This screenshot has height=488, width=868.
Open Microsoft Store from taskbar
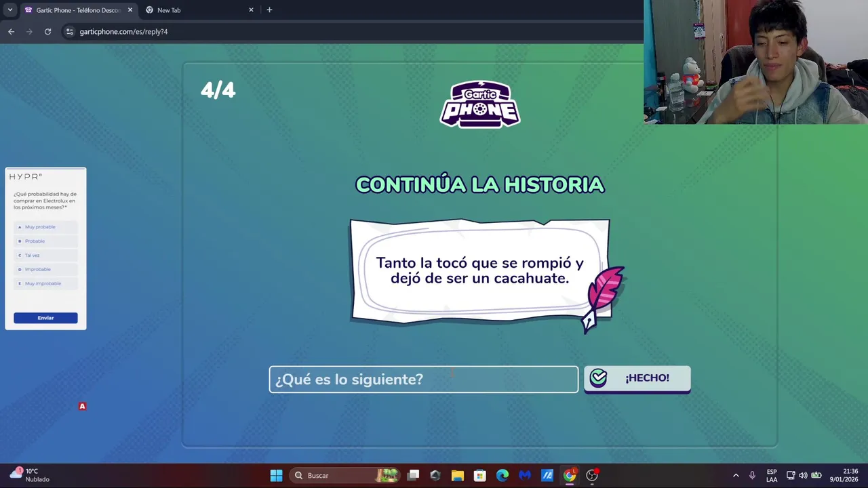pos(480,475)
